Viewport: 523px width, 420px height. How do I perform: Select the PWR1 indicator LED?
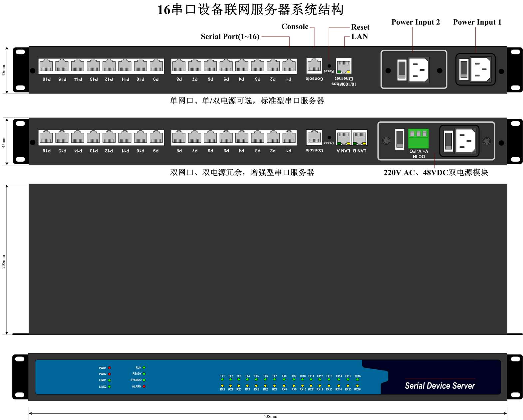tap(109, 368)
